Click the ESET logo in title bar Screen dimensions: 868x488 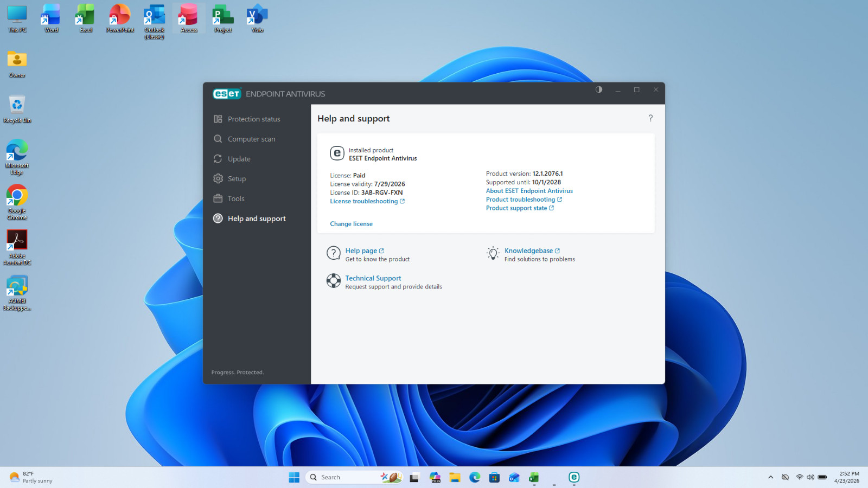coord(227,94)
